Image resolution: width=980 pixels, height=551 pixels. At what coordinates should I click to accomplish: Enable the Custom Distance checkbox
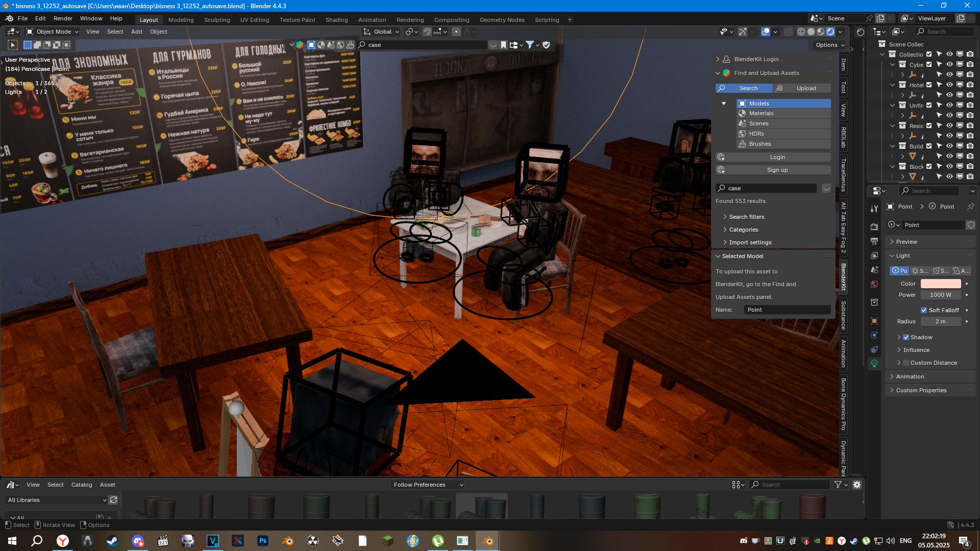tap(906, 363)
